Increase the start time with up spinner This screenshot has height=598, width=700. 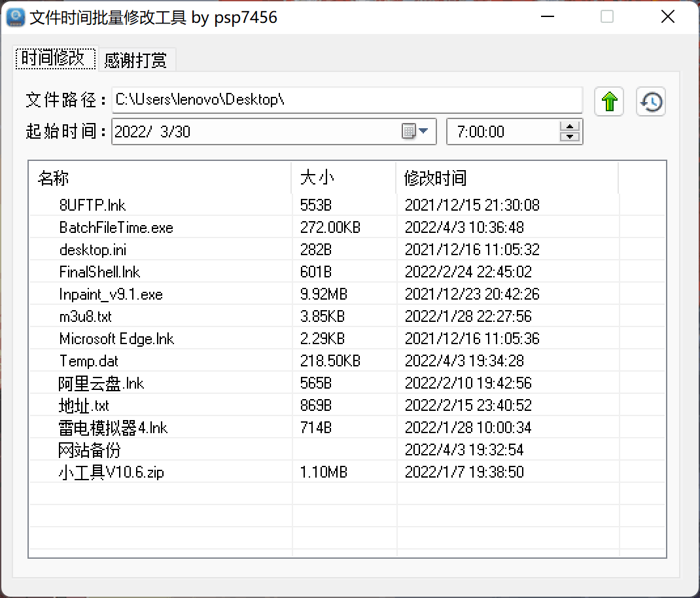click(570, 126)
